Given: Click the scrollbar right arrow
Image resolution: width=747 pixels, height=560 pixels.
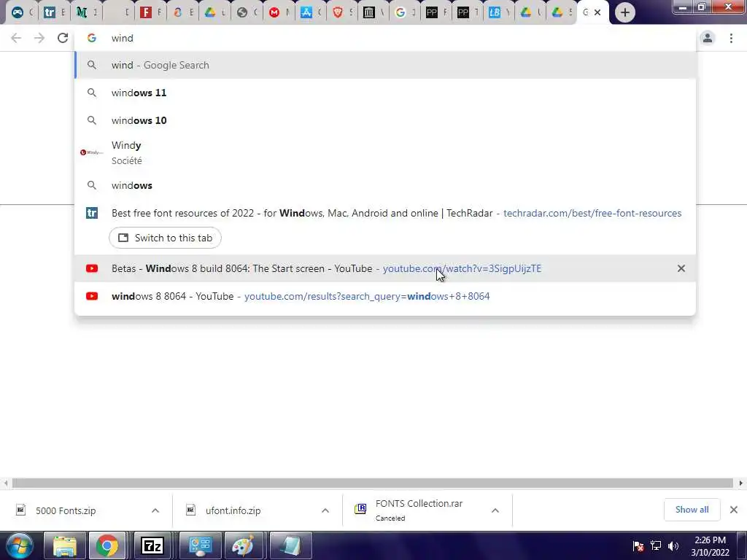Looking at the screenshot, I should click(741, 483).
